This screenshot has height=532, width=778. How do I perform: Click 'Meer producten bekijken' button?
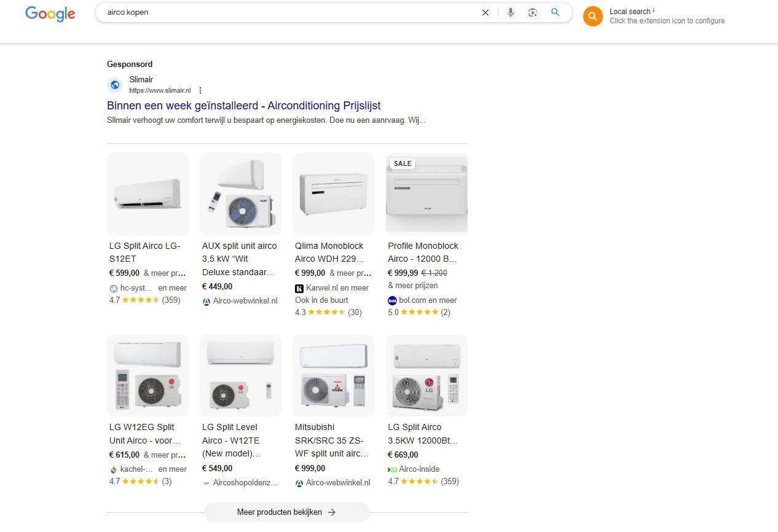pyautogui.click(x=286, y=512)
